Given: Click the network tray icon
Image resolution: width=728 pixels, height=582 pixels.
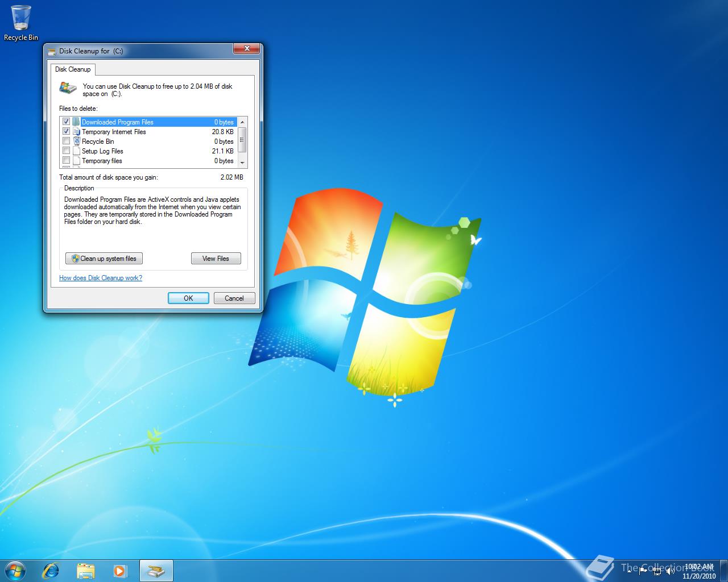Looking at the screenshot, I should click(657, 571).
